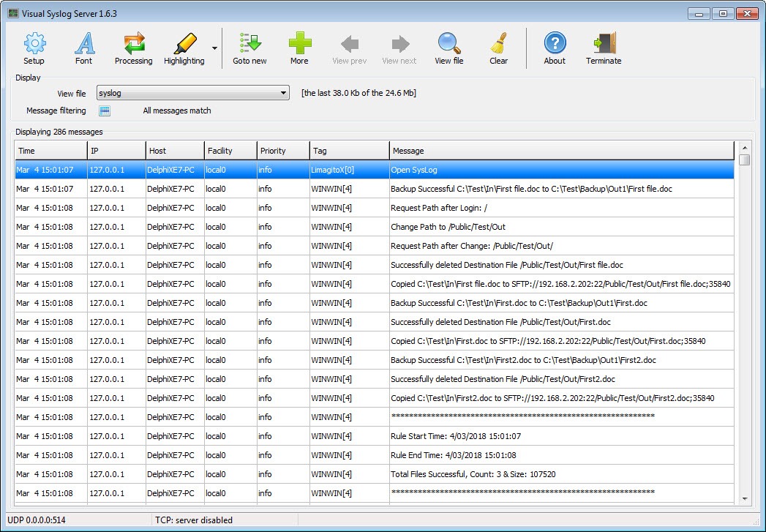Open the Highlighting marker icon
The height and width of the screenshot is (532, 766).
pos(184,43)
